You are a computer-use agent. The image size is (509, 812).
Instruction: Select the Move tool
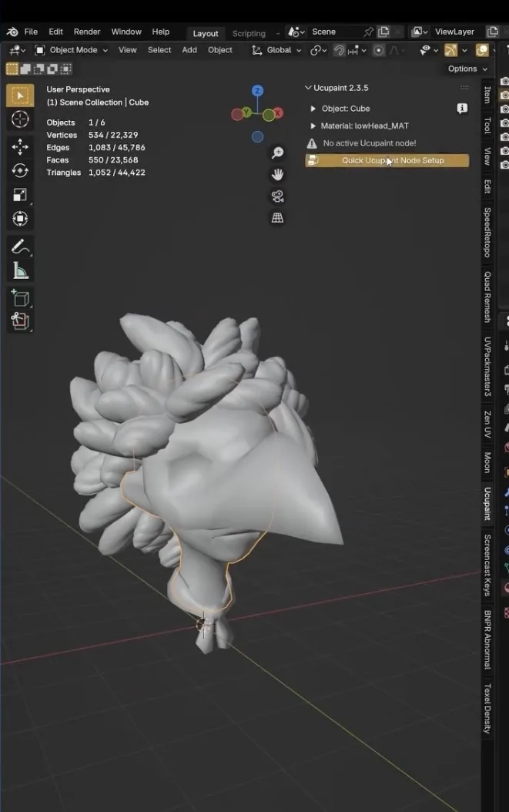pos(20,147)
